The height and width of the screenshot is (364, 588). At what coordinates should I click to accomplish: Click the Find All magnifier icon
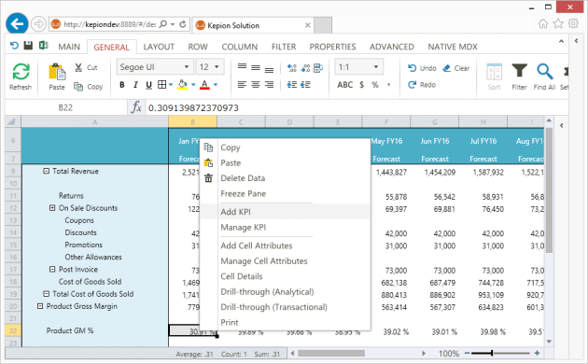coord(544,71)
